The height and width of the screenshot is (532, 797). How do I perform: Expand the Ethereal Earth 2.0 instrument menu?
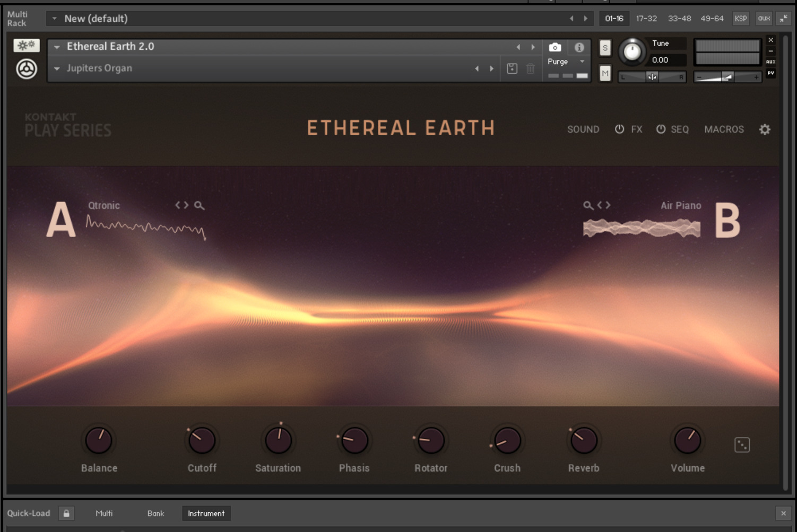(x=57, y=47)
